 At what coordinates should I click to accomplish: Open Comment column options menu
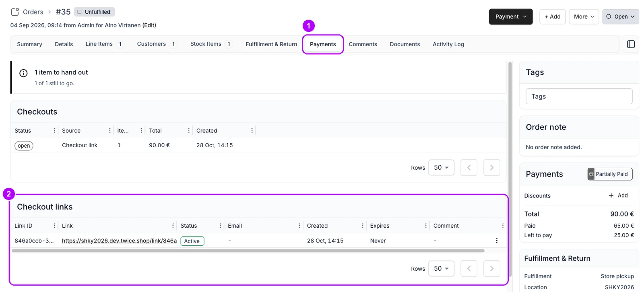(x=503, y=226)
